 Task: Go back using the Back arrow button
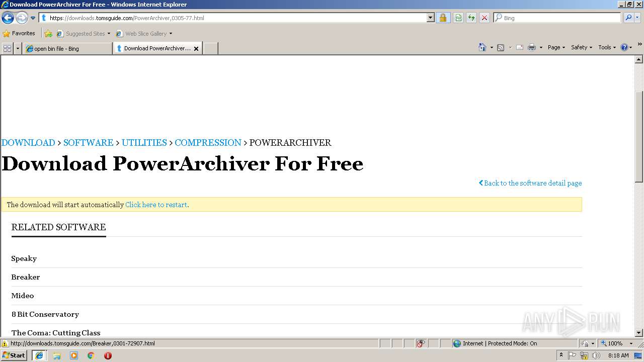(8, 18)
